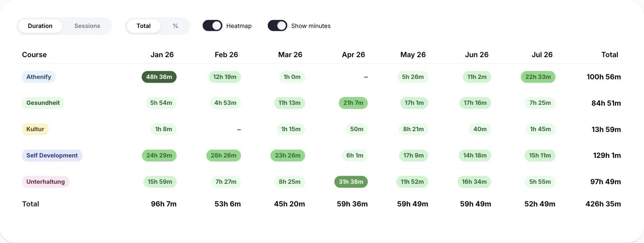
Task: Click the 48h 36m Athenify January cell
Action: 159,77
